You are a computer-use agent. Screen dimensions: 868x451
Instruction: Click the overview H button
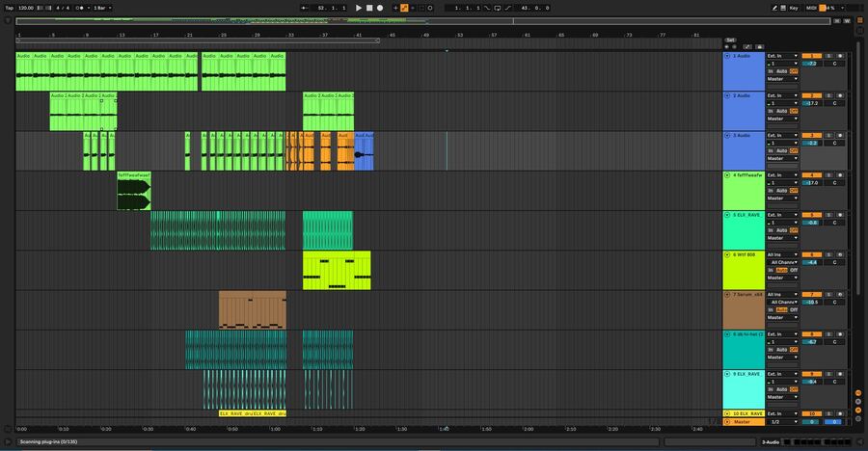837,21
